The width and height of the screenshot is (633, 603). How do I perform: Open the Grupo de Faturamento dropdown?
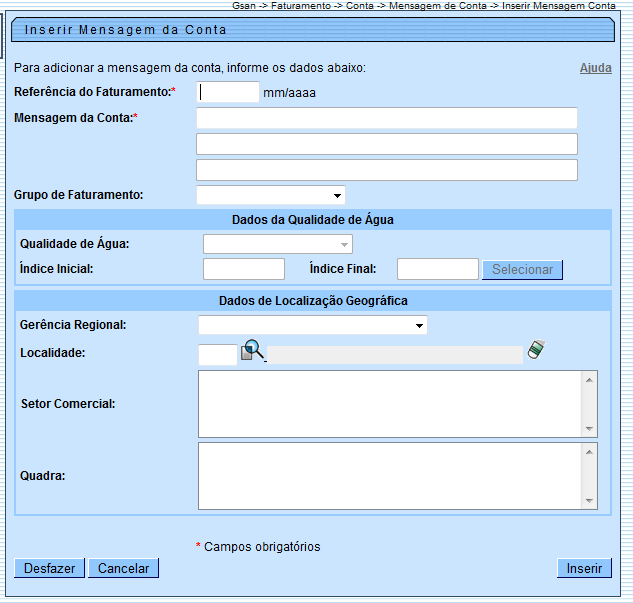pyautogui.click(x=271, y=195)
